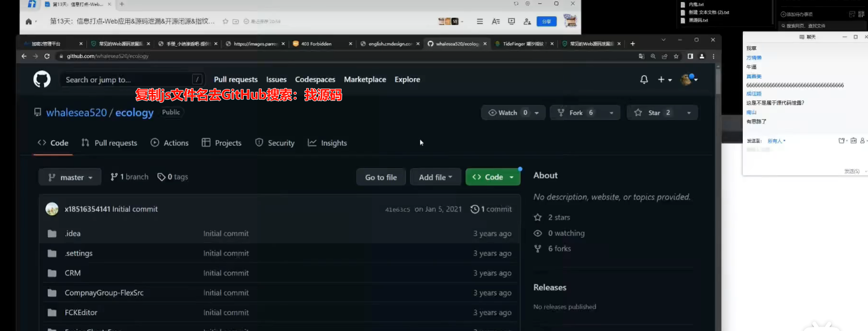
Task: Star the ecology repository
Action: (x=654, y=112)
